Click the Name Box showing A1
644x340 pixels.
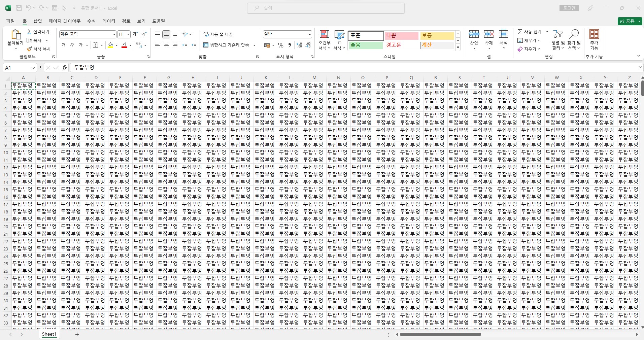(20, 68)
